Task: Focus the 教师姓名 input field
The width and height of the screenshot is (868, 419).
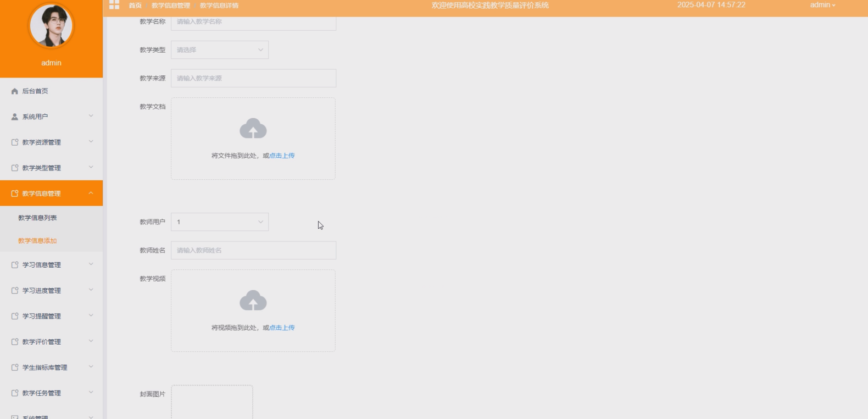Action: point(253,250)
